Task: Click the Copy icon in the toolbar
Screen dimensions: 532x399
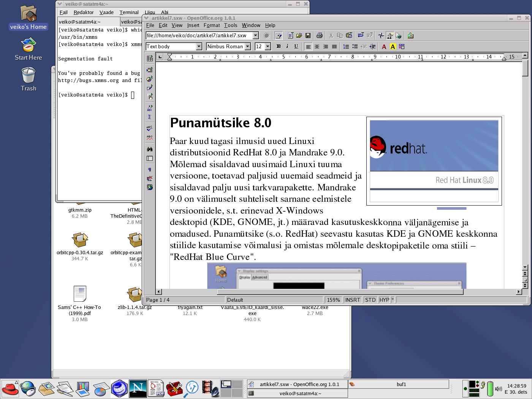Action: [x=340, y=36]
